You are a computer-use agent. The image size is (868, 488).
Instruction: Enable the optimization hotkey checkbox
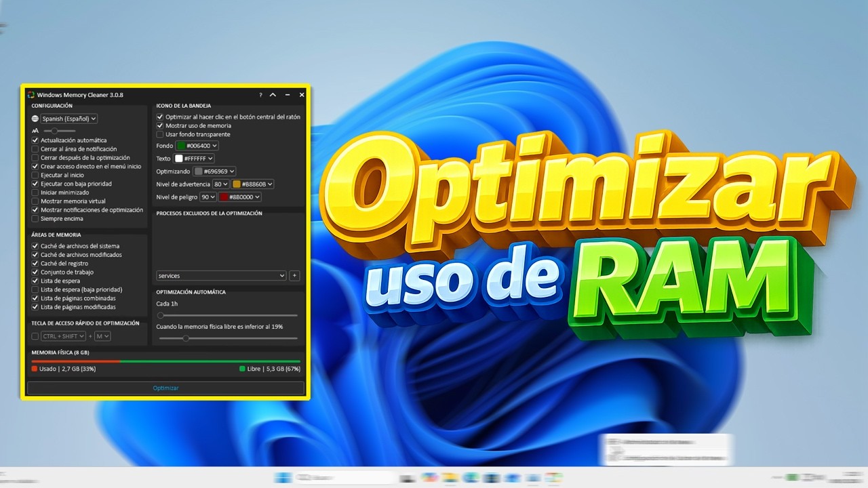35,336
